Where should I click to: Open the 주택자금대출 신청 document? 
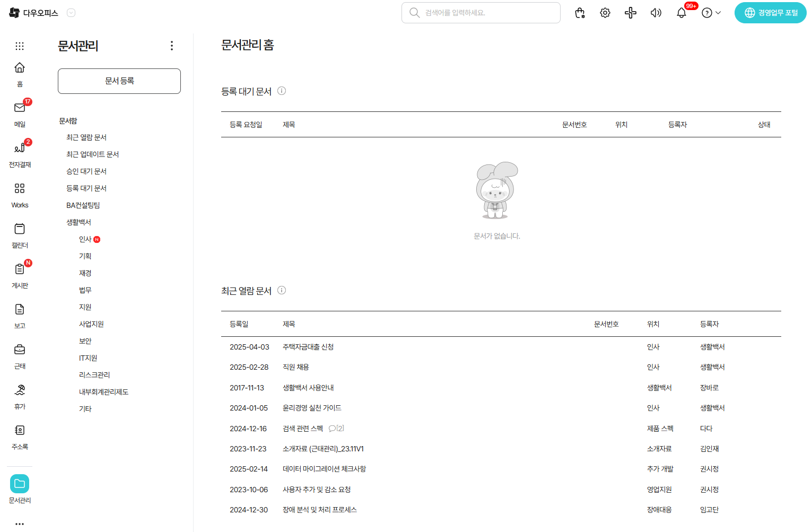308,347
